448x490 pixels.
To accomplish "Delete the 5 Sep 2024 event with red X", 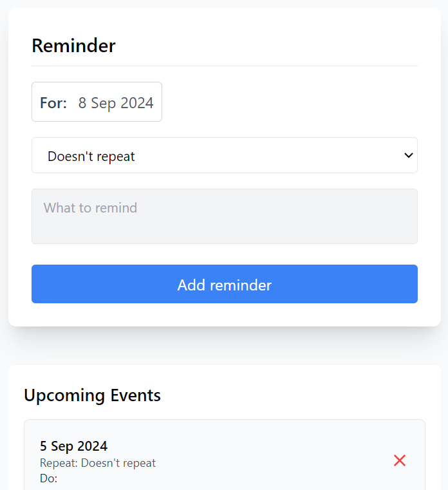I will point(399,460).
